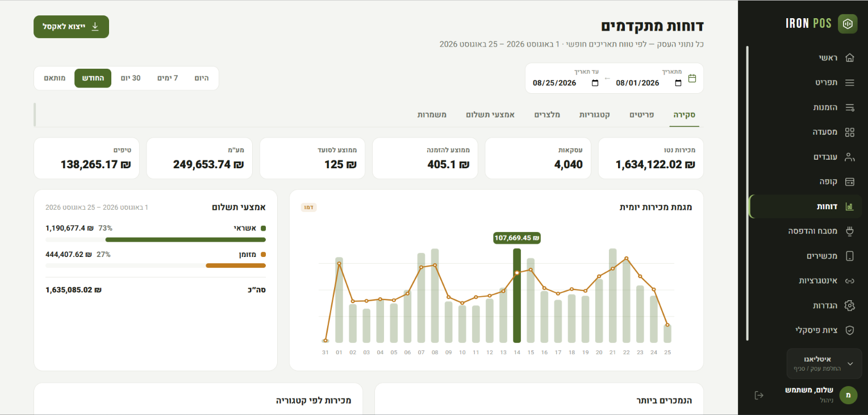The width and height of the screenshot is (868, 415).
Task: Open the עד תאריך date picker icon
Action: tap(595, 83)
